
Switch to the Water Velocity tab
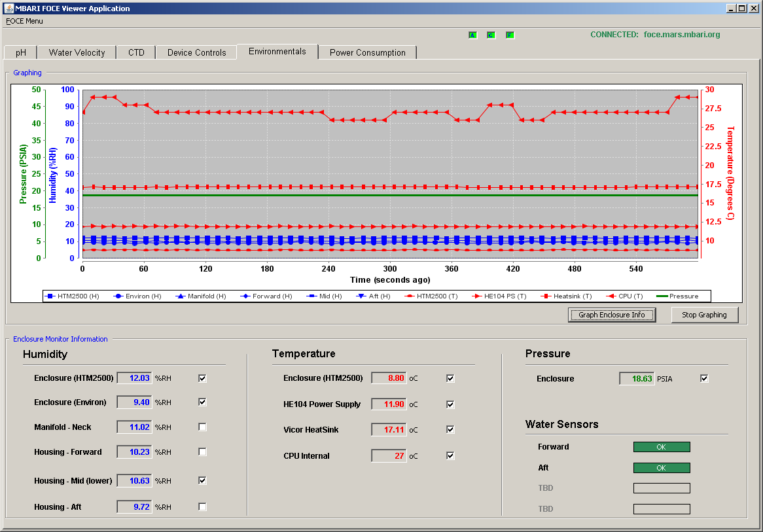pyautogui.click(x=77, y=52)
